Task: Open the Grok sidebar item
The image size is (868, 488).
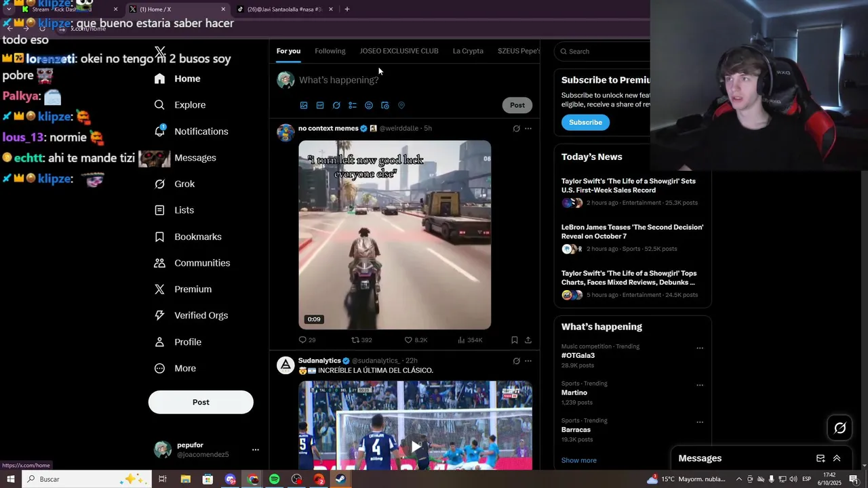Action: click(175, 184)
